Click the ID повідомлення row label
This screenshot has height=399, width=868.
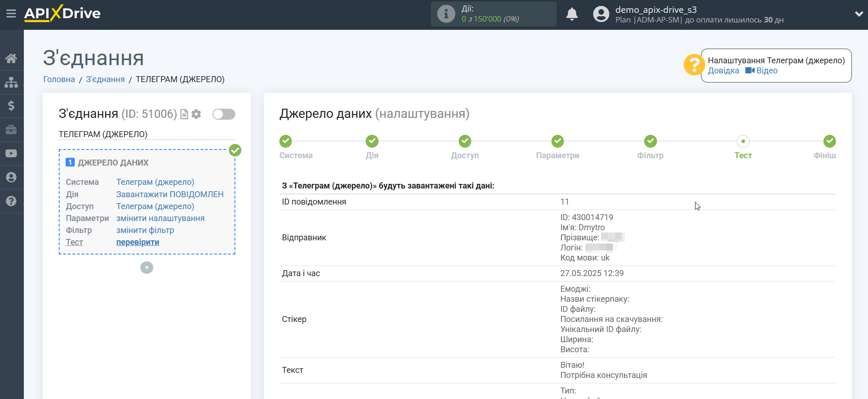pos(314,202)
